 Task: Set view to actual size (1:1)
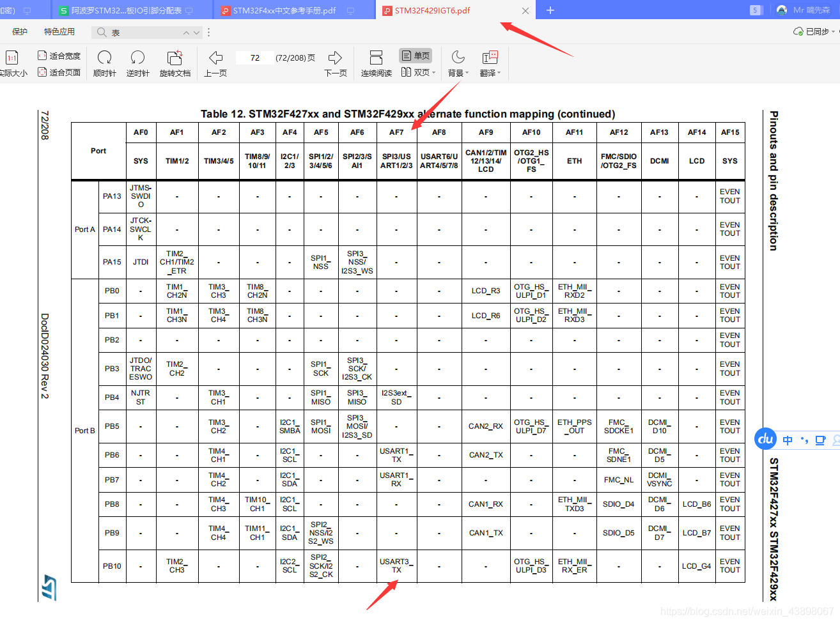pos(12,64)
